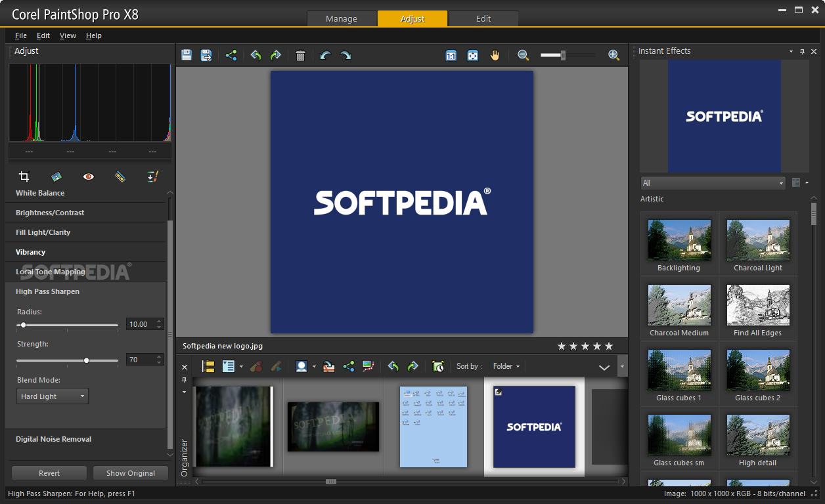
Task: Open the Edit menu
Action: (x=43, y=35)
